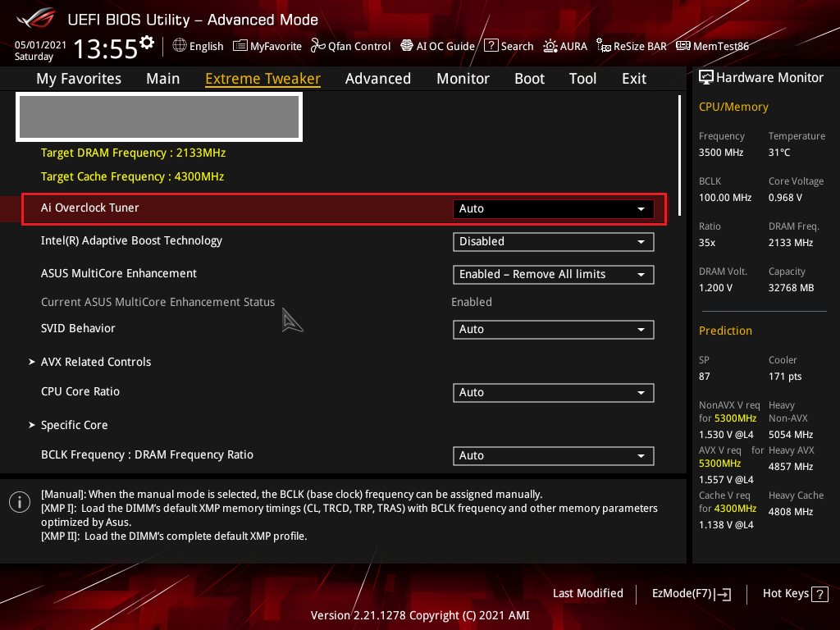Launch MemTest86 from the toolbar

point(713,46)
